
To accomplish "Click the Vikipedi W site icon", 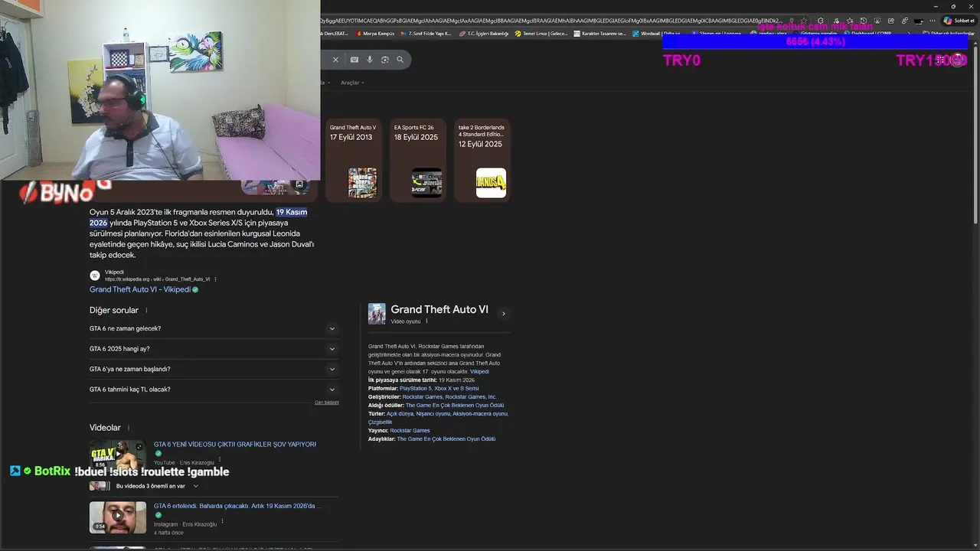I will (x=95, y=275).
